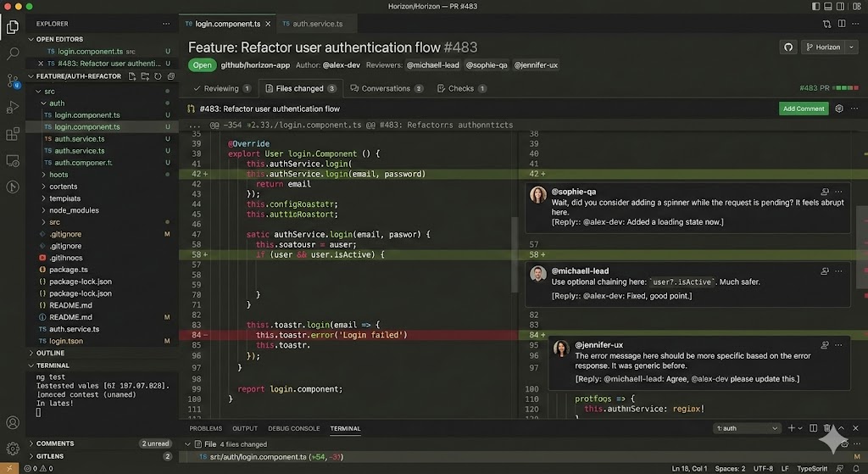Refresh the explorer file tree
The width and height of the screenshot is (868, 474).
click(x=158, y=76)
